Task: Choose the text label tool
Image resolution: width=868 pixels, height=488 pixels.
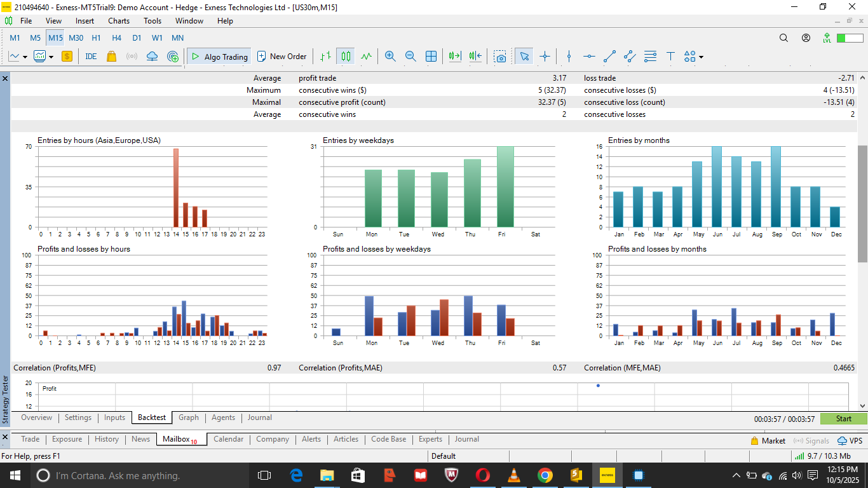Action: [670, 57]
